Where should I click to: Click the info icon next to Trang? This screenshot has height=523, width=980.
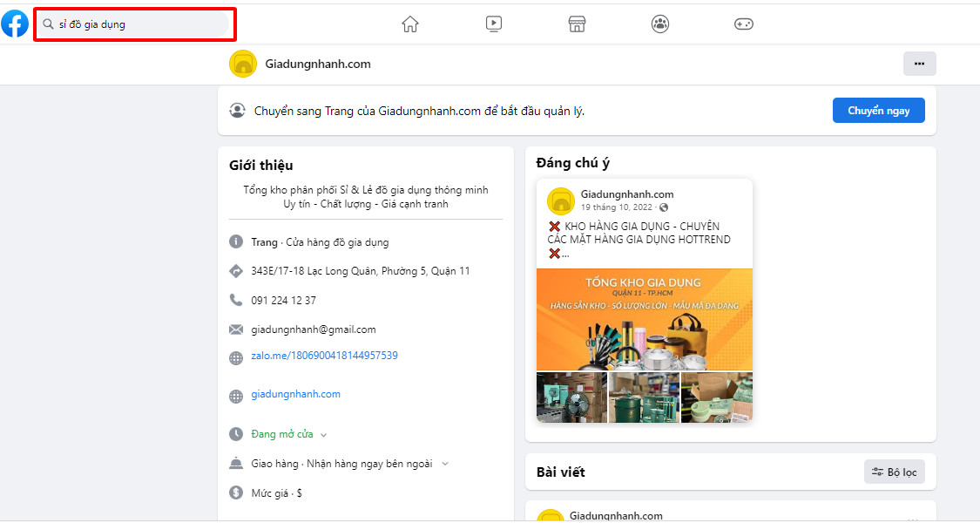point(235,241)
